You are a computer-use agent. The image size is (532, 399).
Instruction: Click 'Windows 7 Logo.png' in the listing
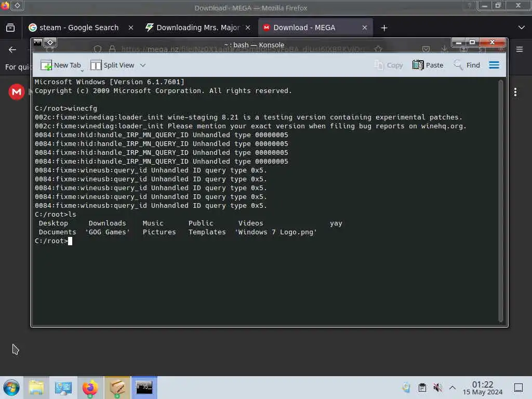coord(275,232)
